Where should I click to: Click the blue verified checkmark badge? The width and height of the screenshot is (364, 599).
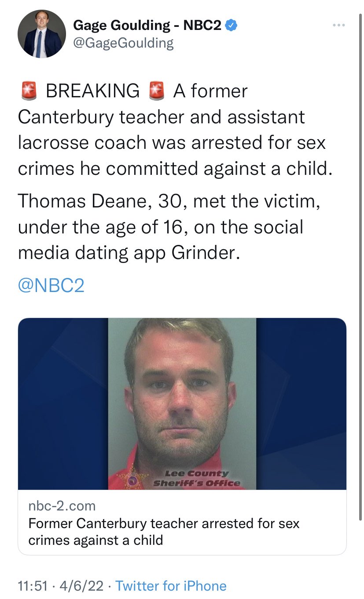pyautogui.click(x=232, y=26)
